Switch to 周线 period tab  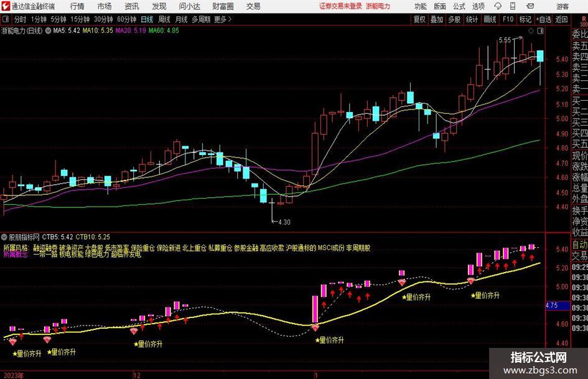tap(164, 19)
